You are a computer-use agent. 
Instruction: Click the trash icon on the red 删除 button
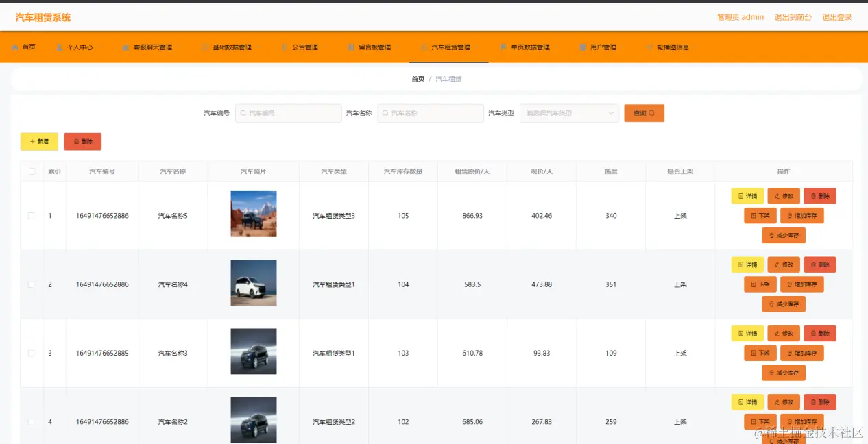76,141
